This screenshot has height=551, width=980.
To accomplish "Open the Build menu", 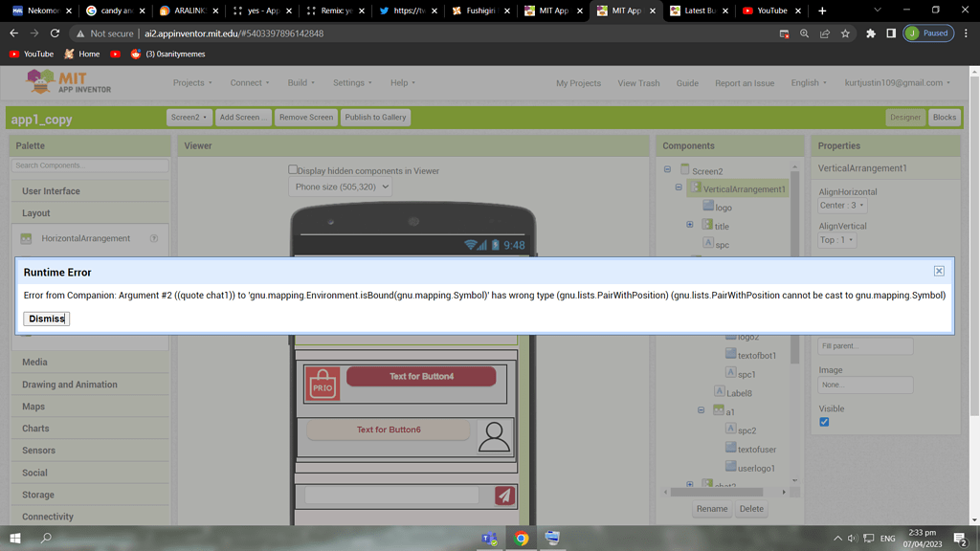I will click(300, 82).
